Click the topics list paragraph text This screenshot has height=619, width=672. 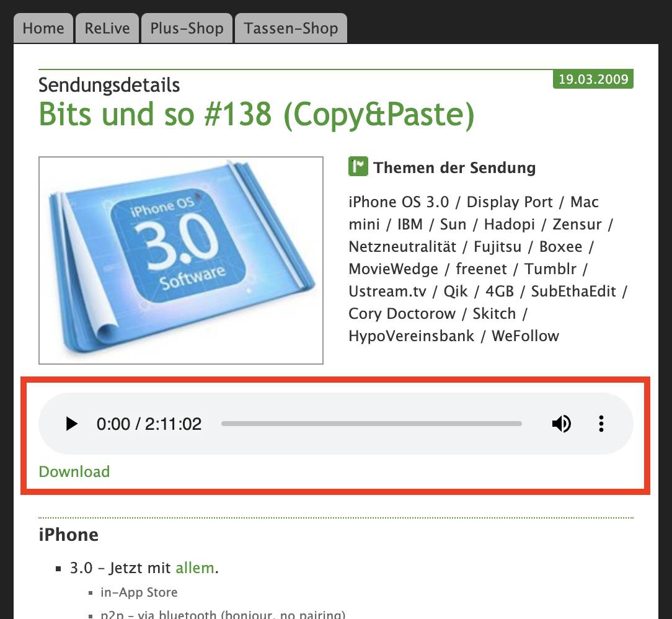click(x=489, y=269)
